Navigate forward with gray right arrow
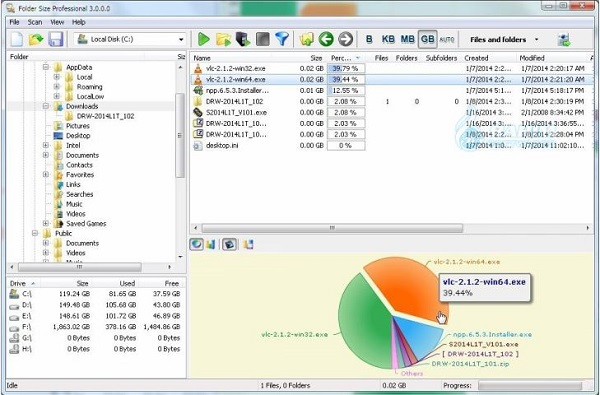 346,39
